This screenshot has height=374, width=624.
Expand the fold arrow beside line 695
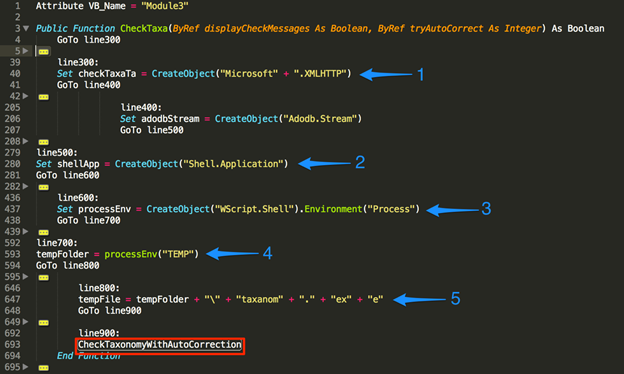pyautogui.click(x=26, y=366)
